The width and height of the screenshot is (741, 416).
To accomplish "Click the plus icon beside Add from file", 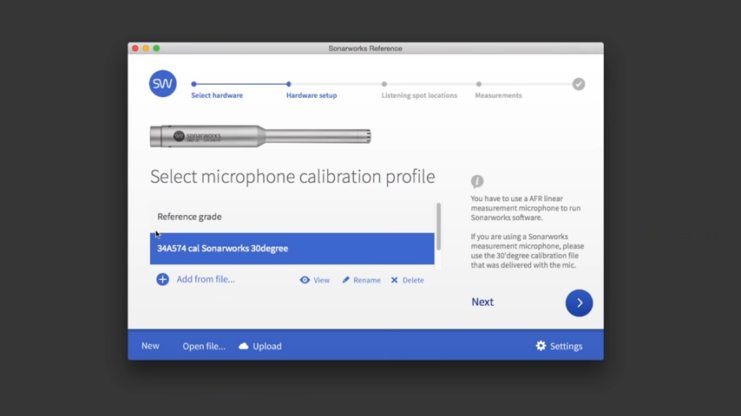I will pos(162,279).
